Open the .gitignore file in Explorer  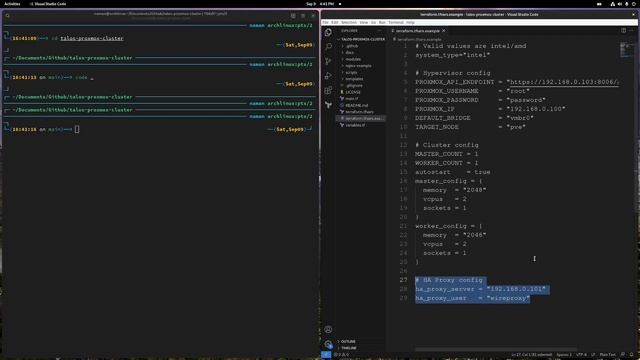(361, 85)
